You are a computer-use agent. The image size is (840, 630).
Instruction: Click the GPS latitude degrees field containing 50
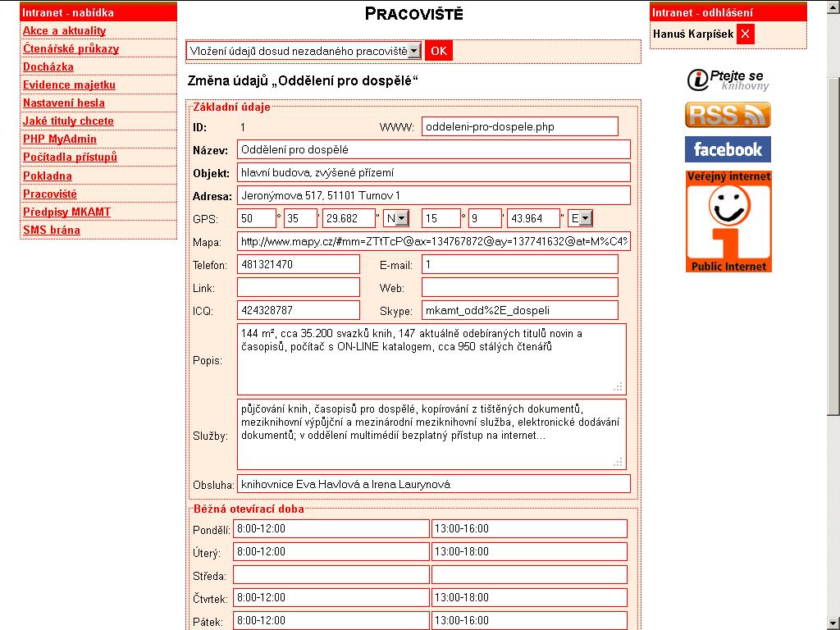[257, 218]
